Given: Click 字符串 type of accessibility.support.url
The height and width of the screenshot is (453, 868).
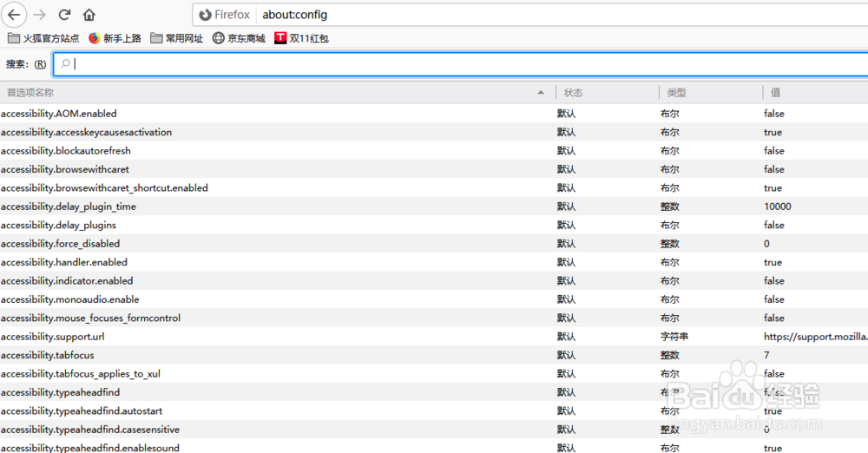Looking at the screenshot, I should [674, 336].
